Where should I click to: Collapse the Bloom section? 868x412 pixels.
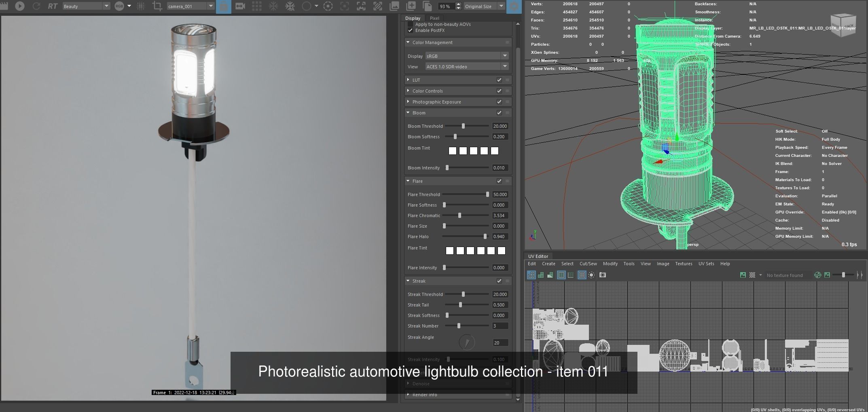click(x=408, y=113)
